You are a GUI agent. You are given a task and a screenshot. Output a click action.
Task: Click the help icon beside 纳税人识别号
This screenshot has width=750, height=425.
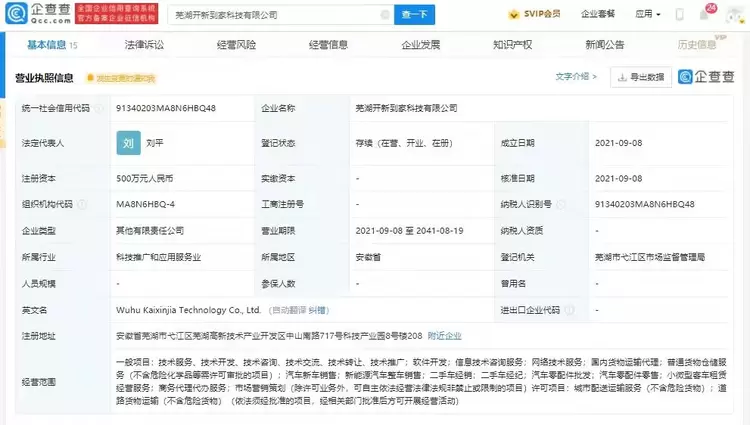pyautogui.click(x=561, y=204)
